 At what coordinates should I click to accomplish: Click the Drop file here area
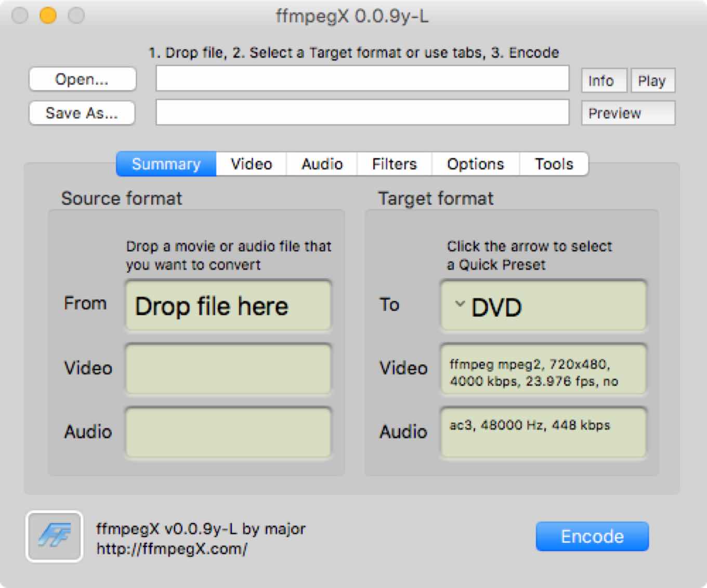tap(228, 306)
